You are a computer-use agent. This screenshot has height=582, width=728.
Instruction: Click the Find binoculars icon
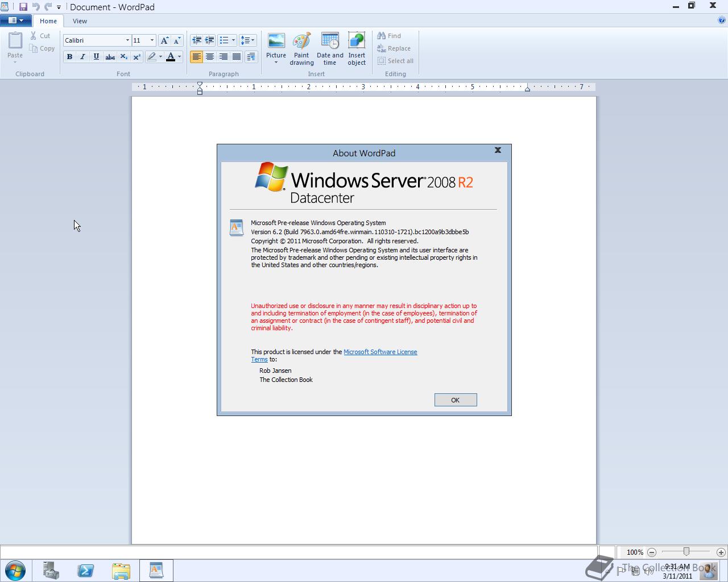[x=388, y=36]
